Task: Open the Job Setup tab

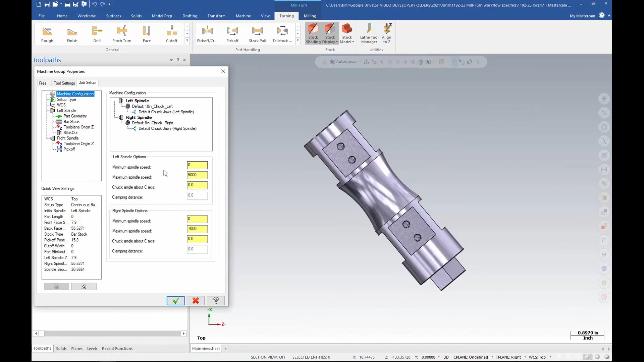Action: click(87, 82)
